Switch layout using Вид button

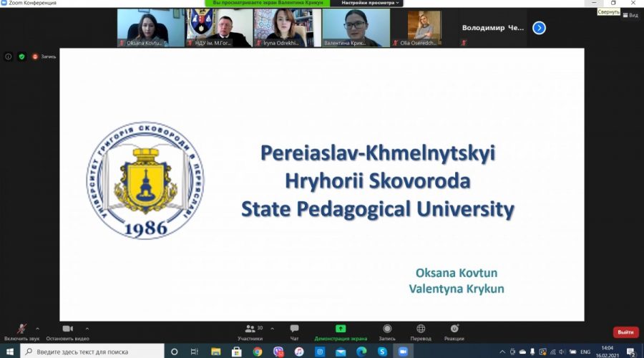click(630, 15)
